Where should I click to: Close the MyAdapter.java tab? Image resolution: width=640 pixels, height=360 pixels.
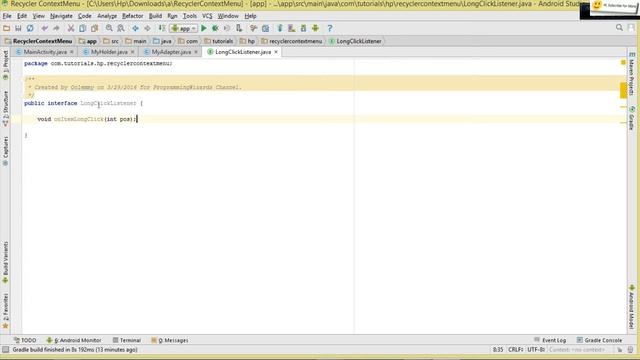tap(196, 52)
